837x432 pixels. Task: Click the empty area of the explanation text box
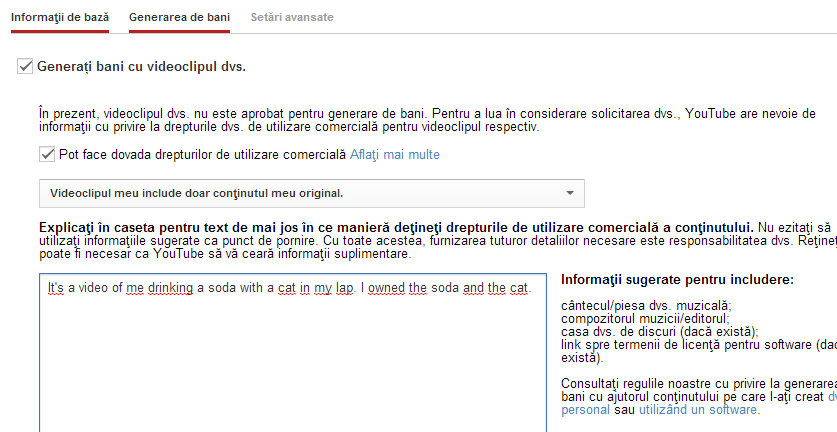[x=293, y=363]
